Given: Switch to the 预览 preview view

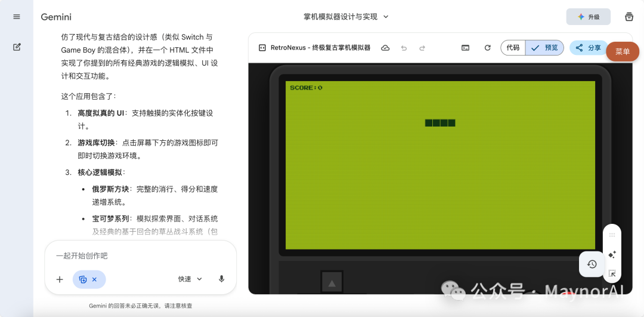Looking at the screenshot, I should click(x=544, y=48).
